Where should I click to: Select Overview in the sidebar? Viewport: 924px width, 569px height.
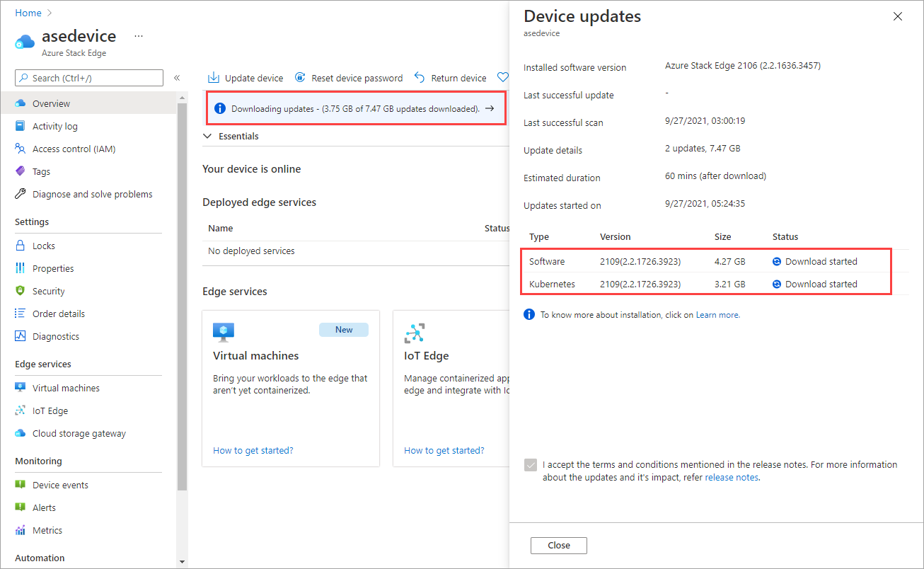click(x=50, y=103)
